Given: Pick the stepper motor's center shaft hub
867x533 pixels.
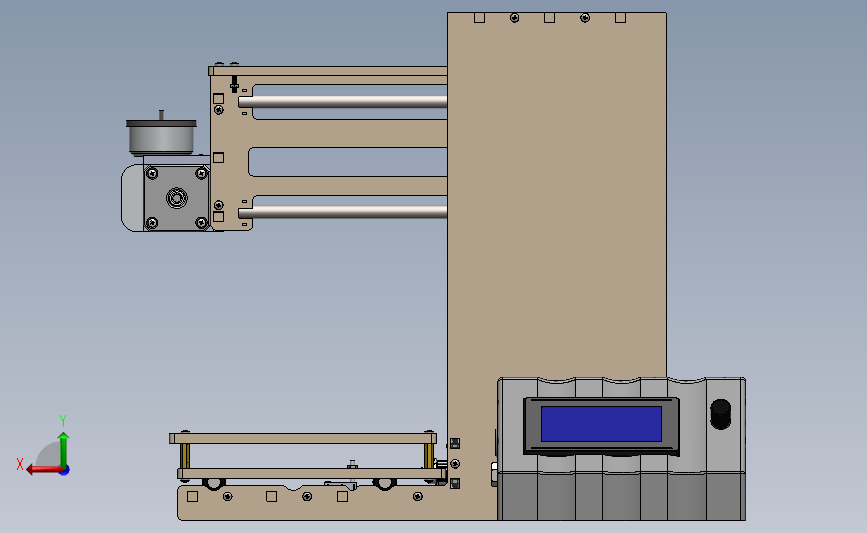Looking at the screenshot, I should [176, 197].
